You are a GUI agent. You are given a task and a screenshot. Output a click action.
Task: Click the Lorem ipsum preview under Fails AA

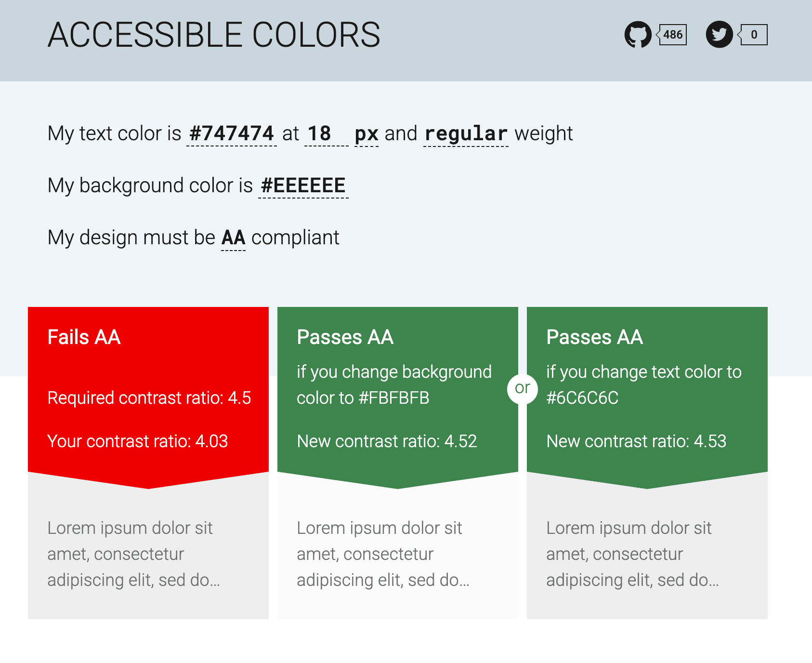click(x=133, y=554)
